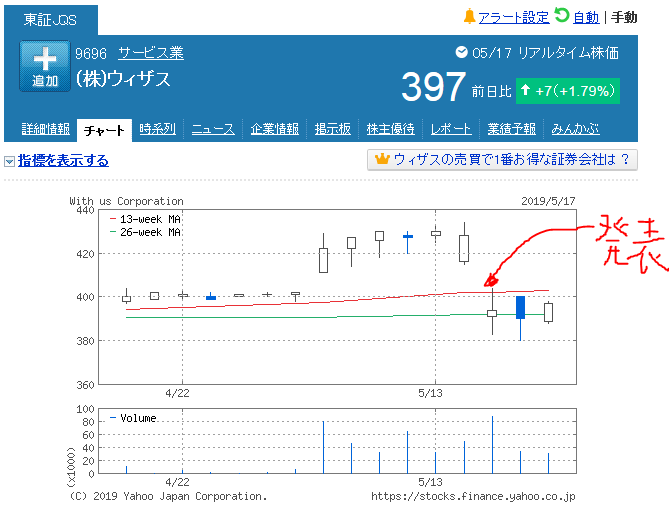The height and width of the screenshot is (512, 669).
Task: Click the 2019/5/17 chart date
Action: pyautogui.click(x=548, y=201)
